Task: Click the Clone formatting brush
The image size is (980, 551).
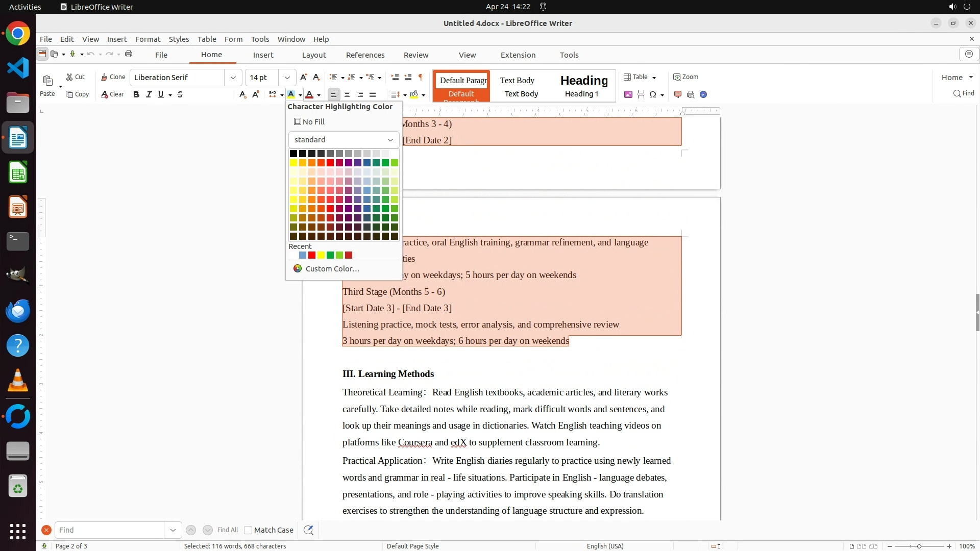Action: tap(113, 77)
